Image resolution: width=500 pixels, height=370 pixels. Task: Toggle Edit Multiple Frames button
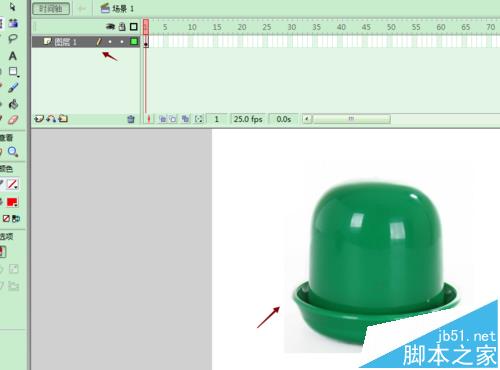[x=185, y=119]
